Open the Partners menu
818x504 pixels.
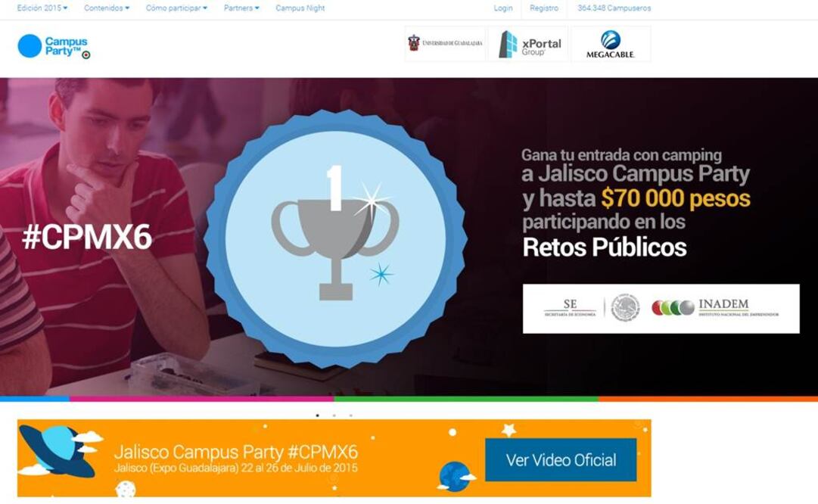tap(241, 8)
